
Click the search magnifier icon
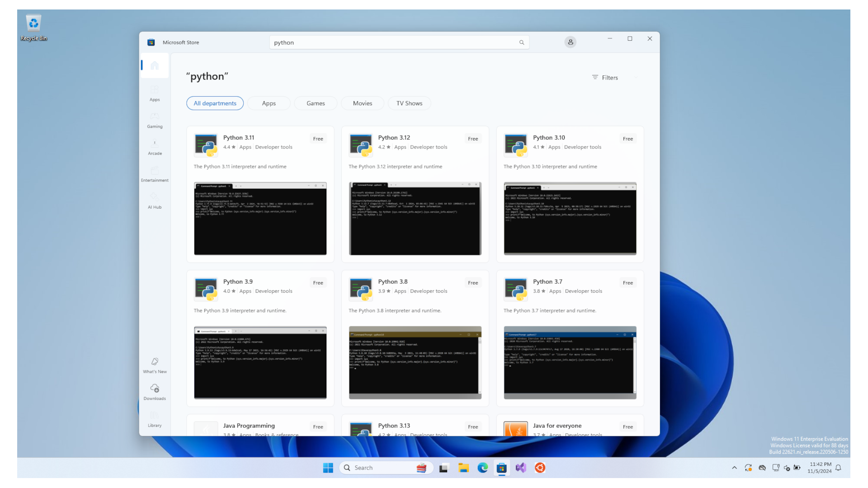click(x=522, y=42)
